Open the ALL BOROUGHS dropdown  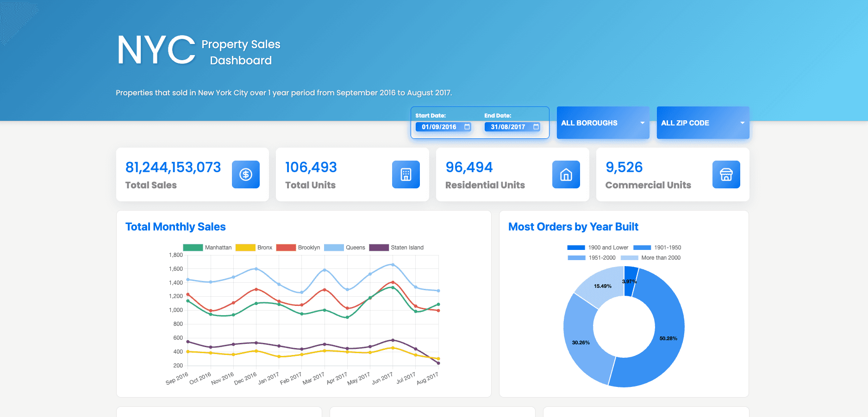pyautogui.click(x=602, y=123)
